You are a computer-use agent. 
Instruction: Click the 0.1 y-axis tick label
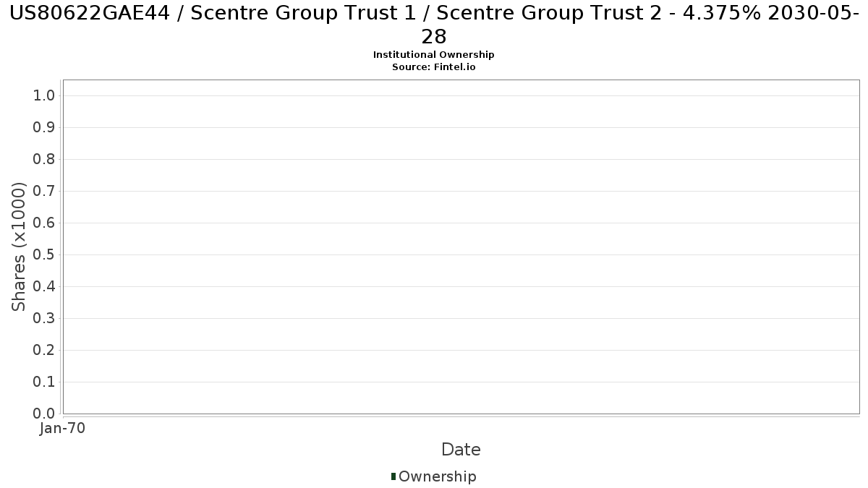(x=44, y=382)
